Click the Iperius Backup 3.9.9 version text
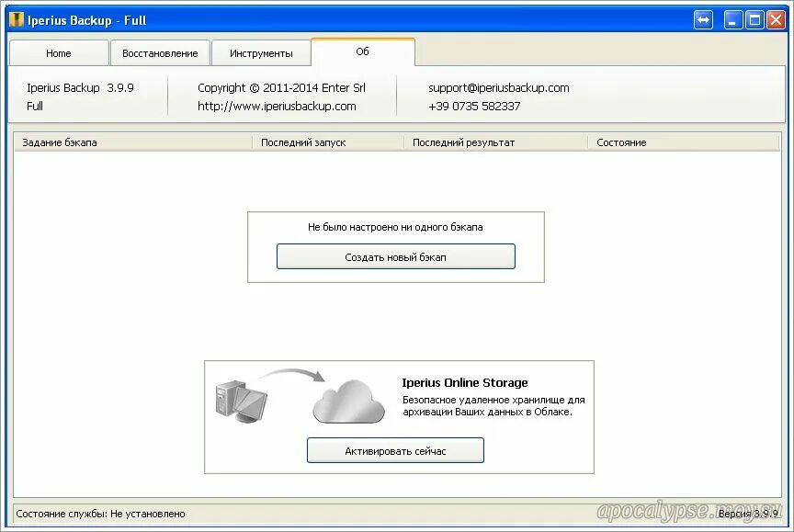This screenshot has height=532, width=794. coord(80,87)
